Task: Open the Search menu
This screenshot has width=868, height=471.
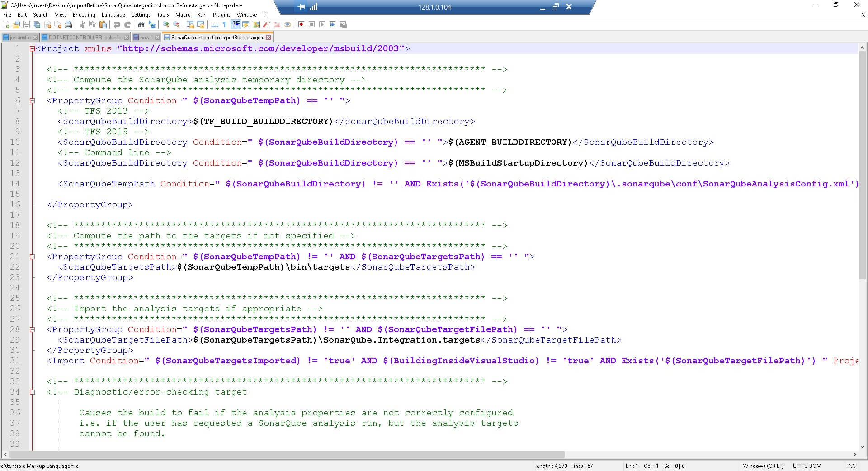Action: 41,15
